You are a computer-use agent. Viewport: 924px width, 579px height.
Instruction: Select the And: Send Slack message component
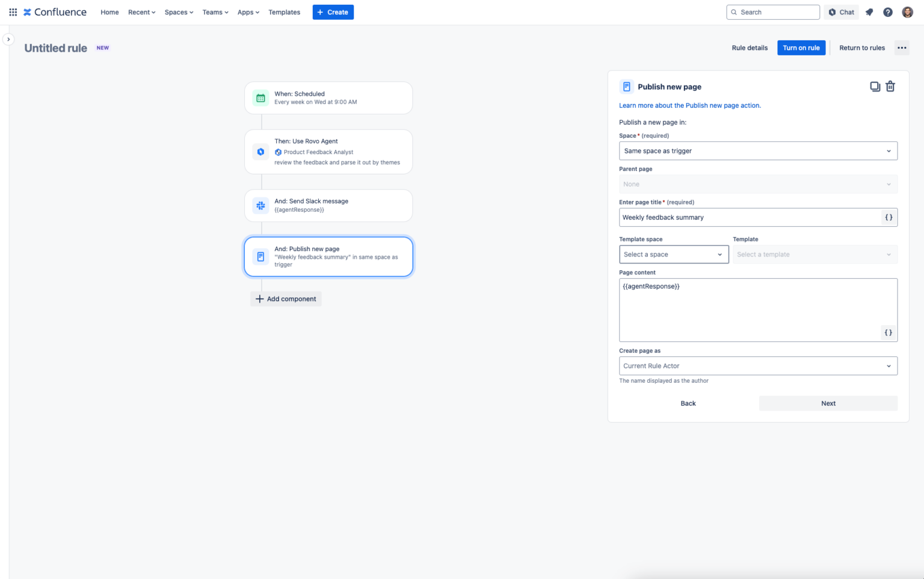(x=328, y=205)
